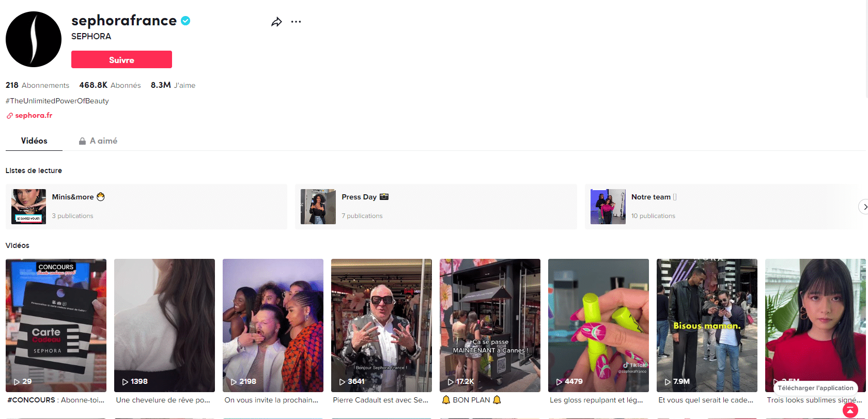Image resolution: width=868 pixels, height=419 pixels.
Task: Click the link icon beside sephora.fr
Action: tap(9, 116)
